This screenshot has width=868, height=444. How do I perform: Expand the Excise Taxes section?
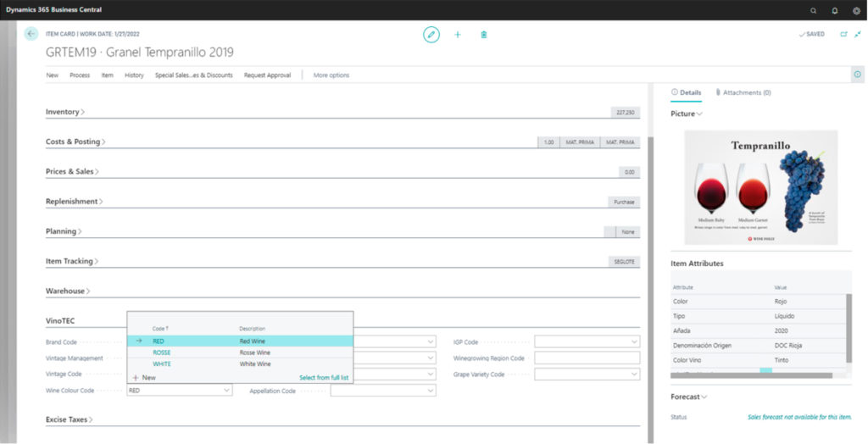click(x=70, y=419)
